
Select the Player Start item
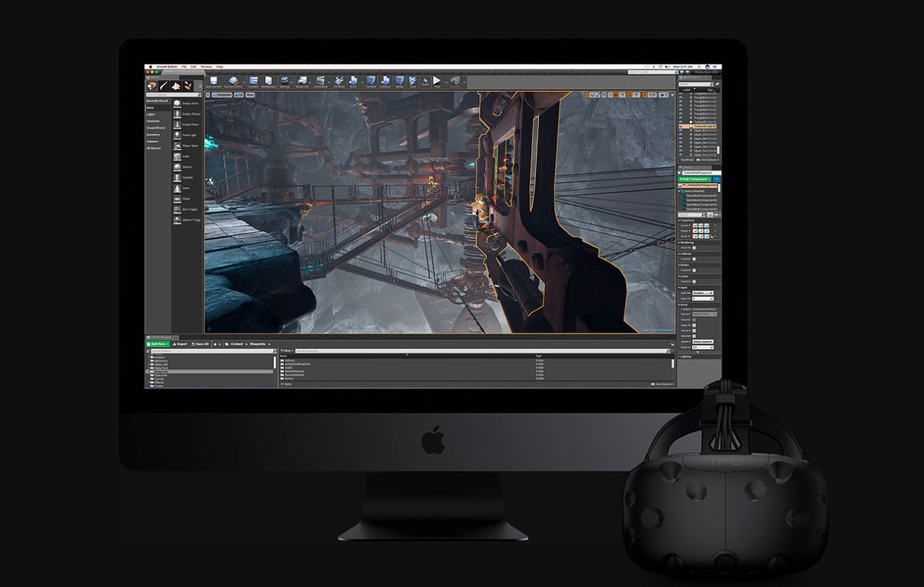pyautogui.click(x=186, y=146)
